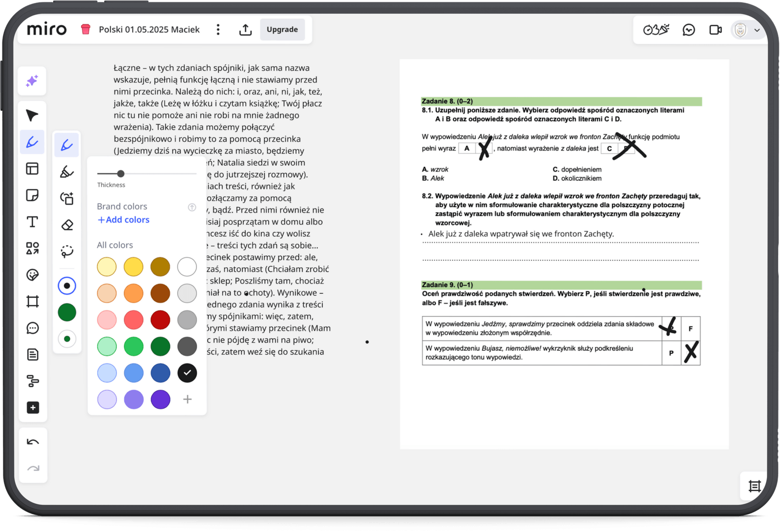The height and width of the screenshot is (532, 780).
Task: Click the Upgrade button
Action: click(282, 30)
